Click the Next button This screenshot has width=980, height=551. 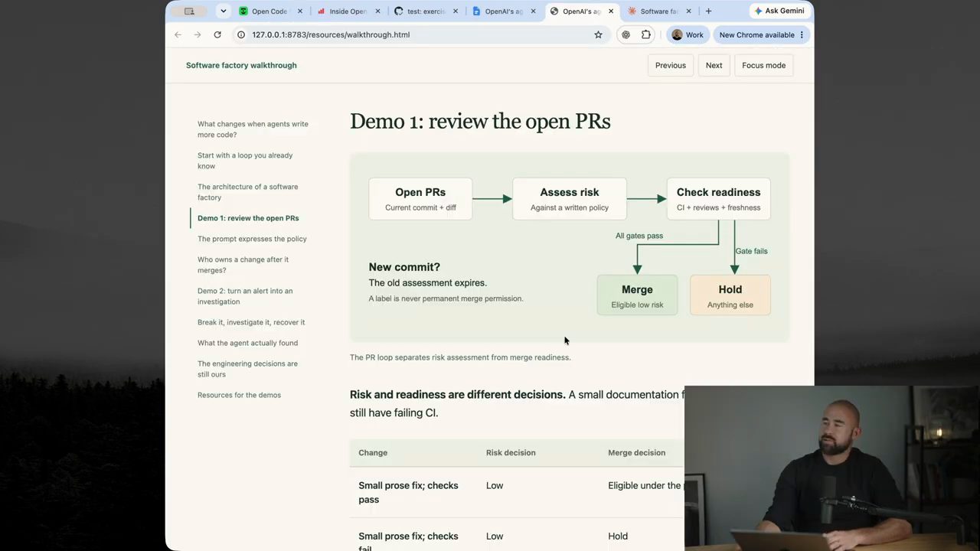coord(714,65)
